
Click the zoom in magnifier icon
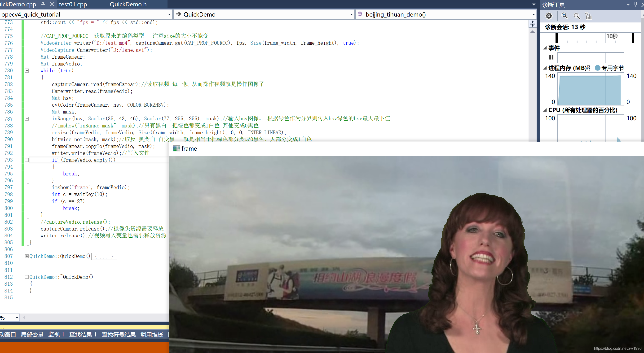(x=564, y=16)
